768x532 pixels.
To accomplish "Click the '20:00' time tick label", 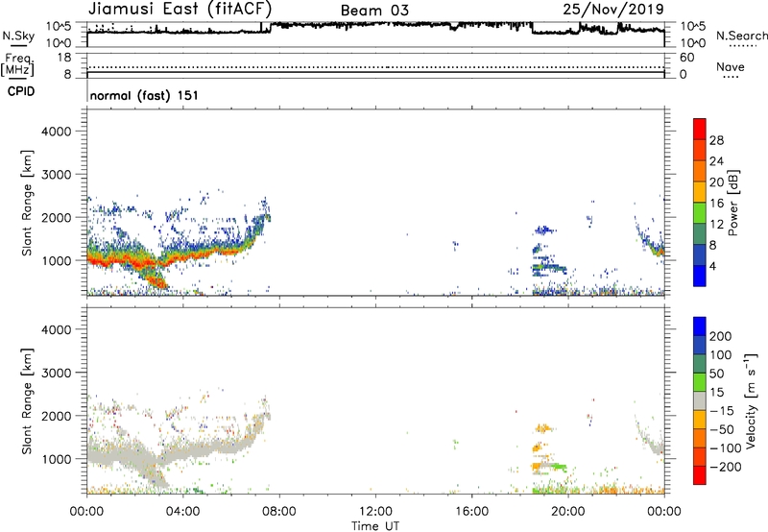I will (x=568, y=512).
